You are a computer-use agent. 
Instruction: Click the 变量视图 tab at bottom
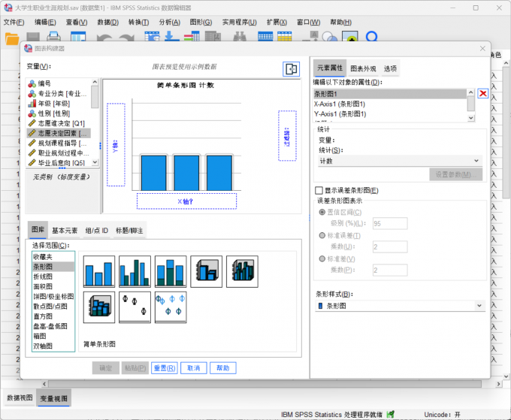(x=54, y=398)
